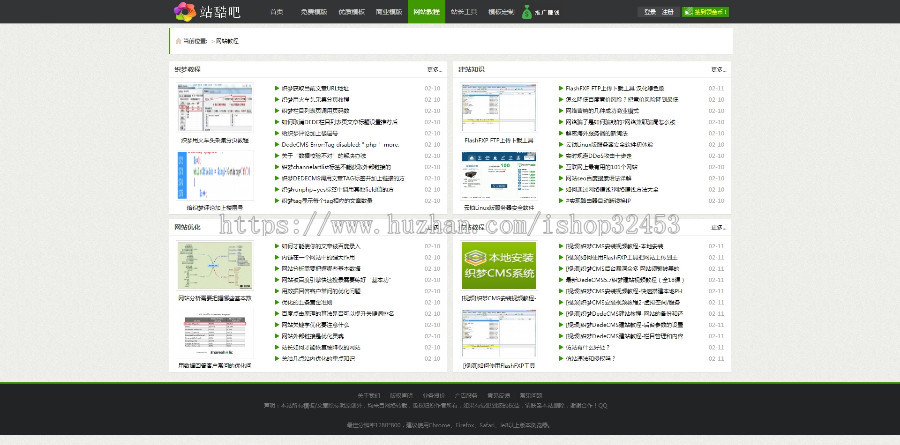Open the 互联网上最有用的101个网站 article

(x=602, y=167)
